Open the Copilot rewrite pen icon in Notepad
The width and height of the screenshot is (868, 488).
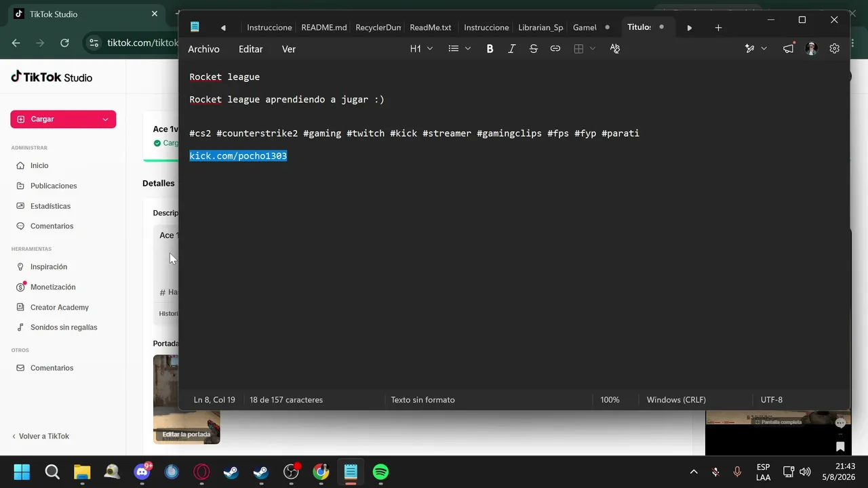pos(749,49)
